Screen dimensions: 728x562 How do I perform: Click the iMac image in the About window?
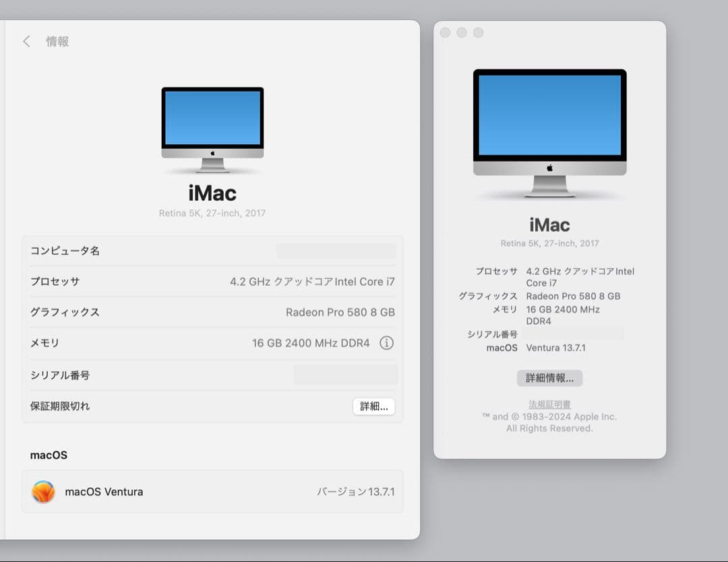click(x=550, y=128)
